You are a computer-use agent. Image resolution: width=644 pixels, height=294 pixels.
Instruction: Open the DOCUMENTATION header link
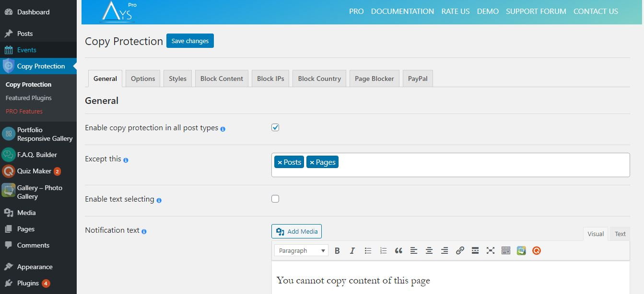(402, 11)
